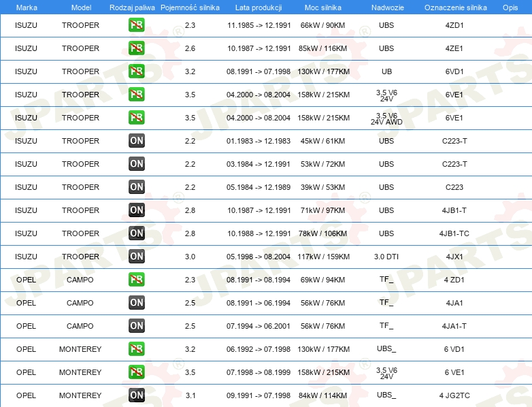532x407 pixels.
Task: Click diesel ON icon in 53kW / 72KM row
Action: [136, 163]
